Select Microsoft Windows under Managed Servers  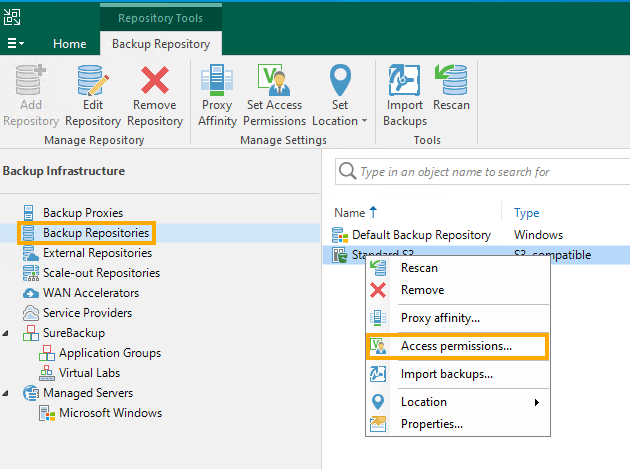coord(110,413)
